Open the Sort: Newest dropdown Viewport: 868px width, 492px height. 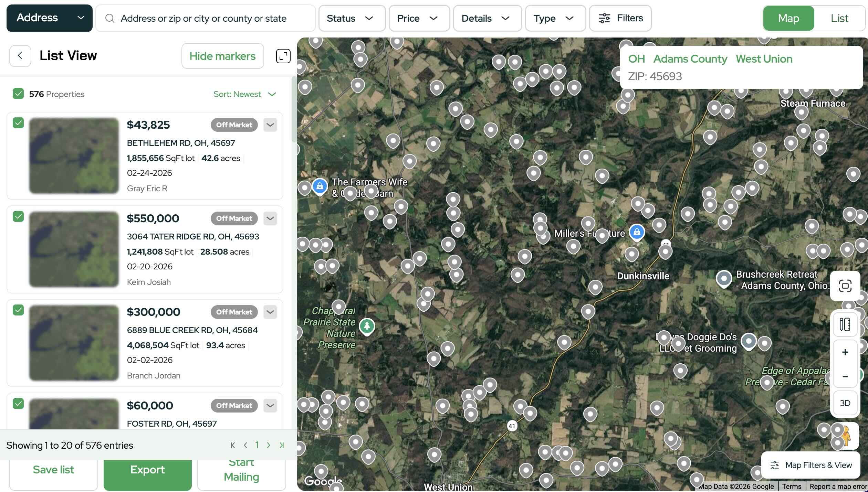click(244, 94)
